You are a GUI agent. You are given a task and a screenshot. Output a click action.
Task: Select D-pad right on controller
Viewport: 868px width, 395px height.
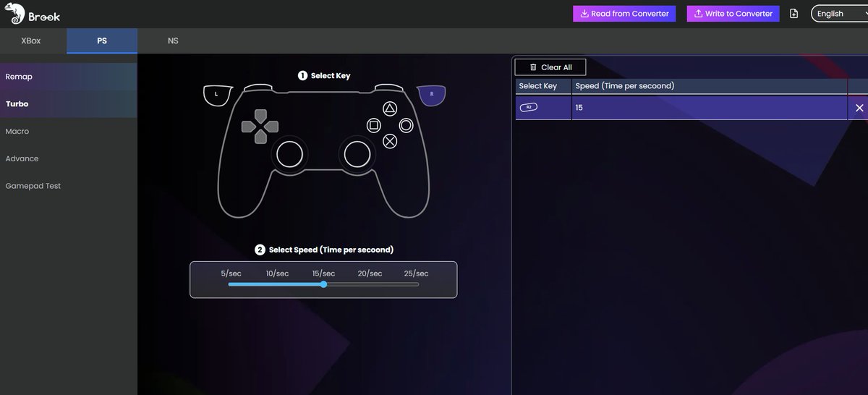point(272,127)
